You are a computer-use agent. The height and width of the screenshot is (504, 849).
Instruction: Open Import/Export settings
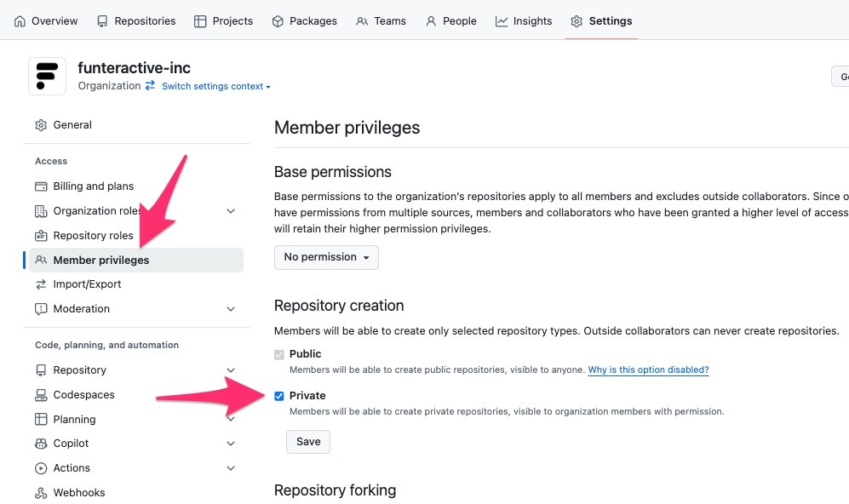87,284
